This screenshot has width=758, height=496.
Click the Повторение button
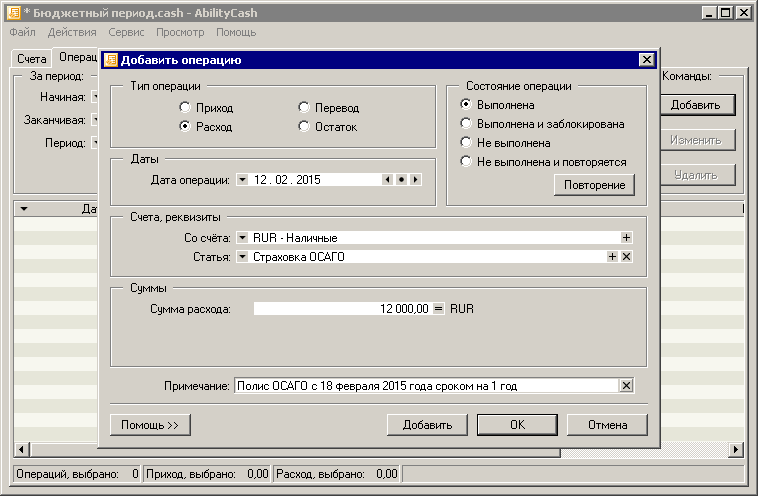[593, 185]
